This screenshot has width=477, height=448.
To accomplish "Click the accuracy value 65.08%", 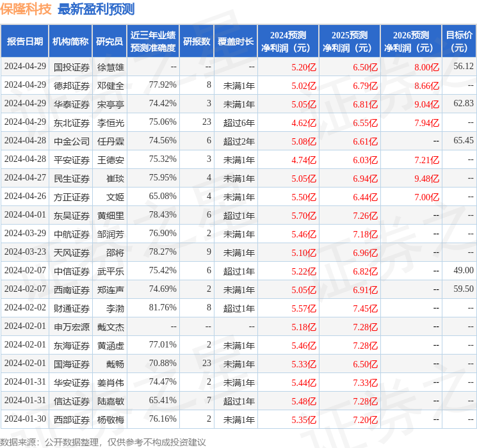I will coord(163,196).
